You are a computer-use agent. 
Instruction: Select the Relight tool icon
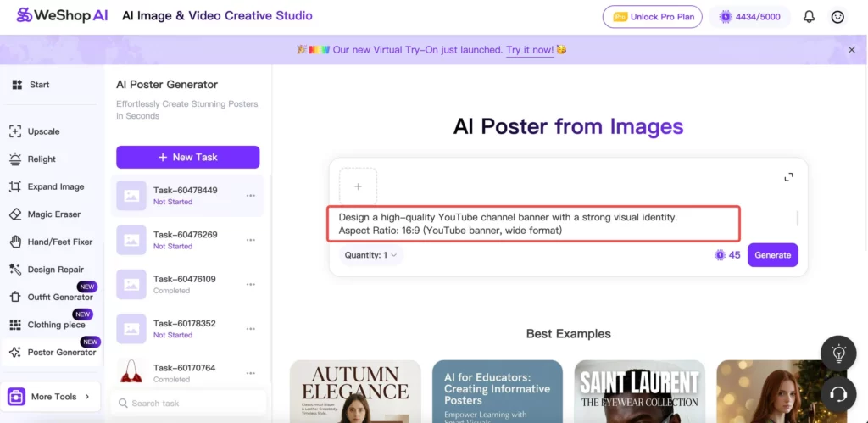pyautogui.click(x=15, y=159)
